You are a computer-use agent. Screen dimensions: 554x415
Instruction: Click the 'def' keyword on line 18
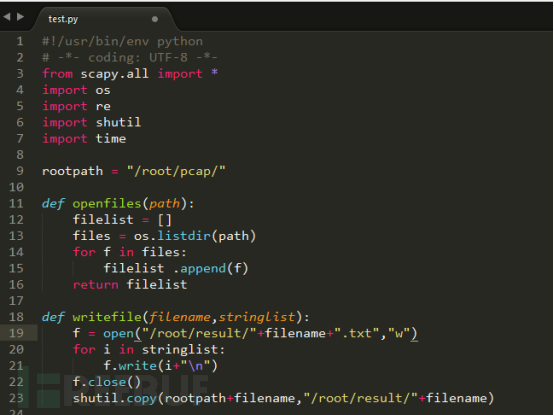tap(53, 317)
